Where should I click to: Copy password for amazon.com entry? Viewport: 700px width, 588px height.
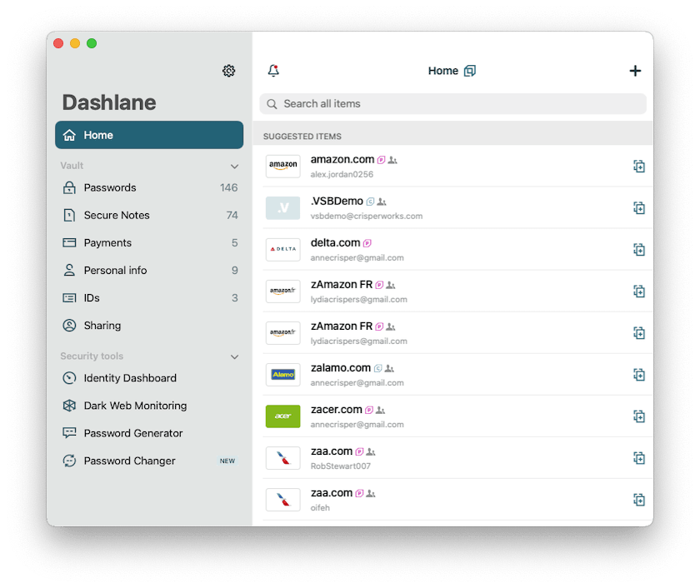point(639,167)
